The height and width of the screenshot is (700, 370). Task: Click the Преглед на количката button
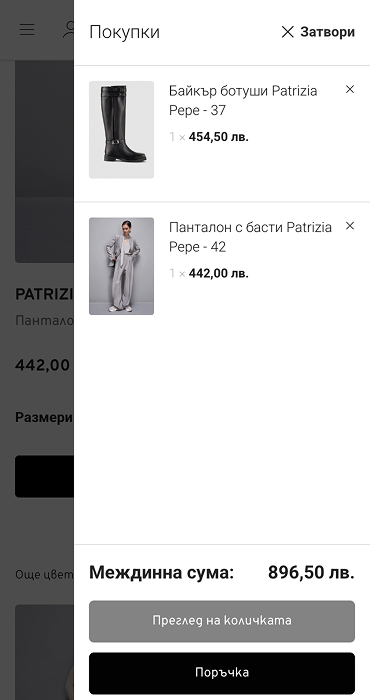pyautogui.click(x=222, y=621)
